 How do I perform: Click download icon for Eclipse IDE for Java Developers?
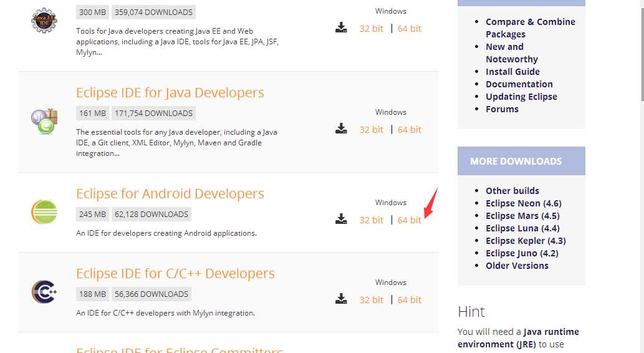click(341, 128)
